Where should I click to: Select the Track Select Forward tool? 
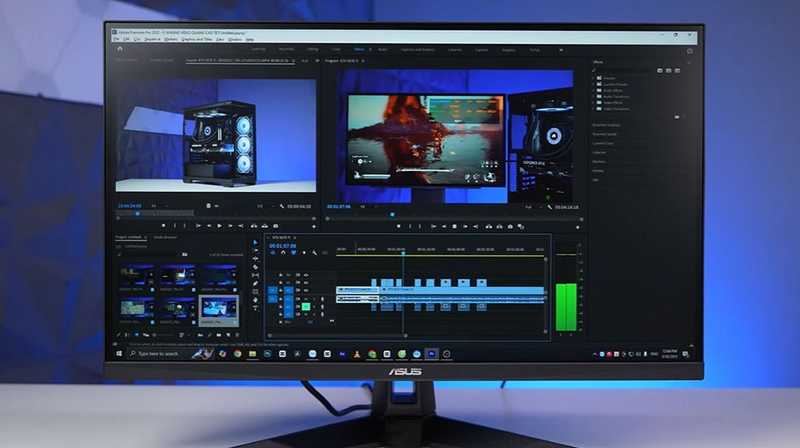pyautogui.click(x=256, y=251)
